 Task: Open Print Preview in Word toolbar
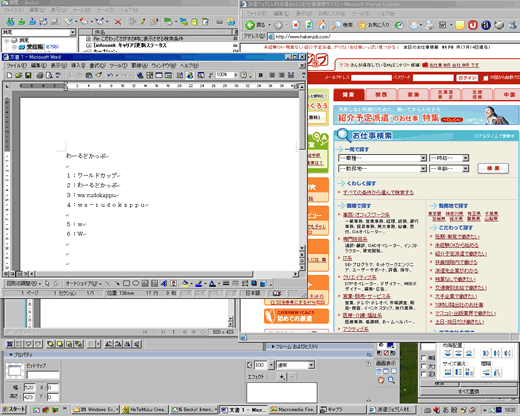coord(49,75)
